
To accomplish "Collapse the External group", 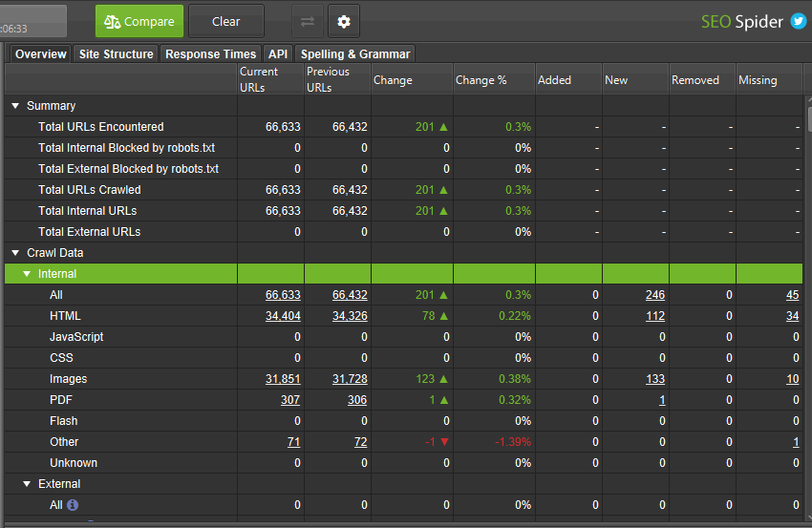I will [27, 484].
